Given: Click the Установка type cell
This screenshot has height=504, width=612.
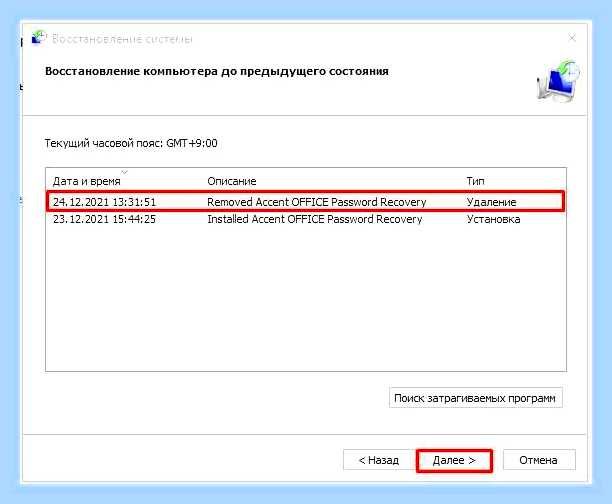Looking at the screenshot, I should (x=493, y=219).
